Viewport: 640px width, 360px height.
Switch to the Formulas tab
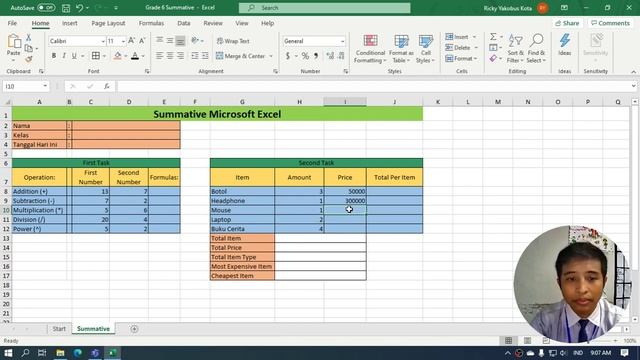pyautogui.click(x=151, y=23)
